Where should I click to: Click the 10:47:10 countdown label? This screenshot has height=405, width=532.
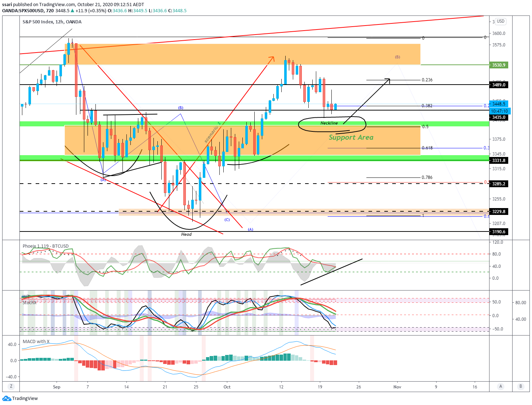pyautogui.click(x=500, y=111)
